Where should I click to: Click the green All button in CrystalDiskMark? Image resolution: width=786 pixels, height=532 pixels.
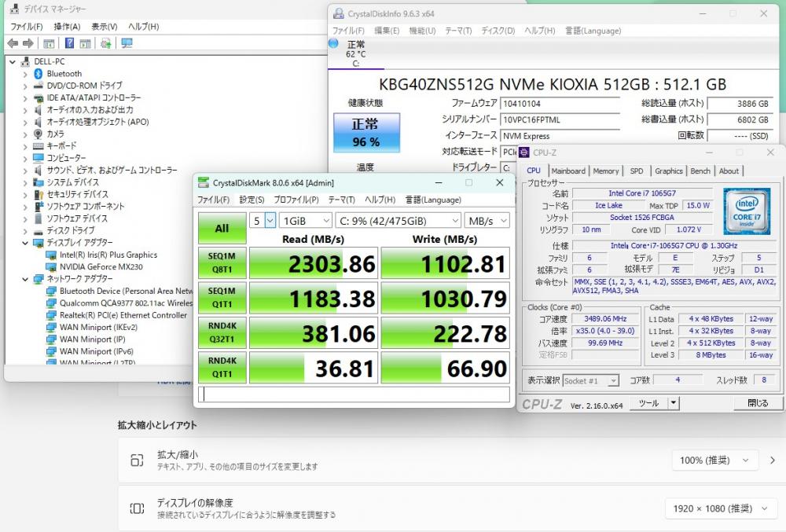click(222, 229)
